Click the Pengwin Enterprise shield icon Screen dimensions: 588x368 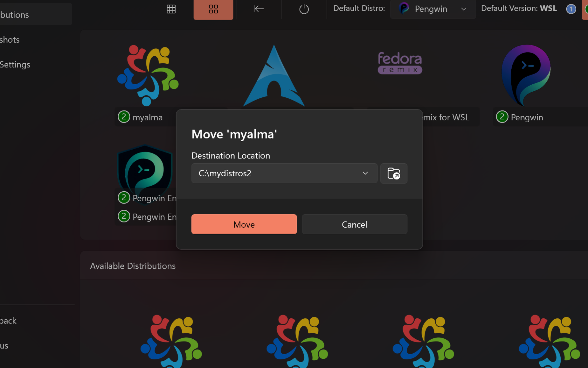145,169
